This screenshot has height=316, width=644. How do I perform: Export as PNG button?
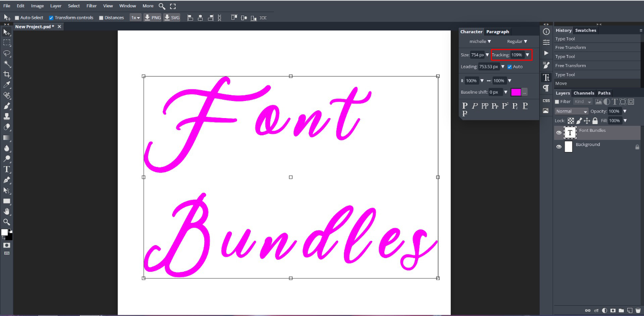tap(152, 18)
